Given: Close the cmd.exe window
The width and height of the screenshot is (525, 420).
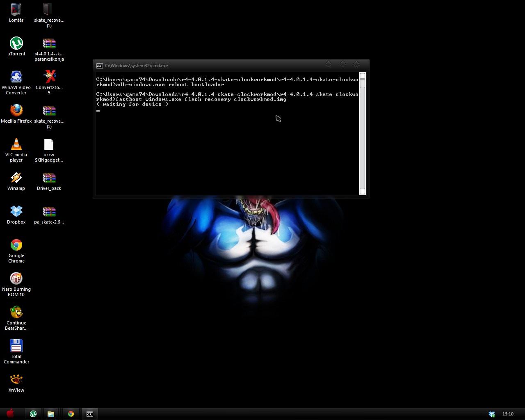Looking at the screenshot, I should (x=356, y=64).
